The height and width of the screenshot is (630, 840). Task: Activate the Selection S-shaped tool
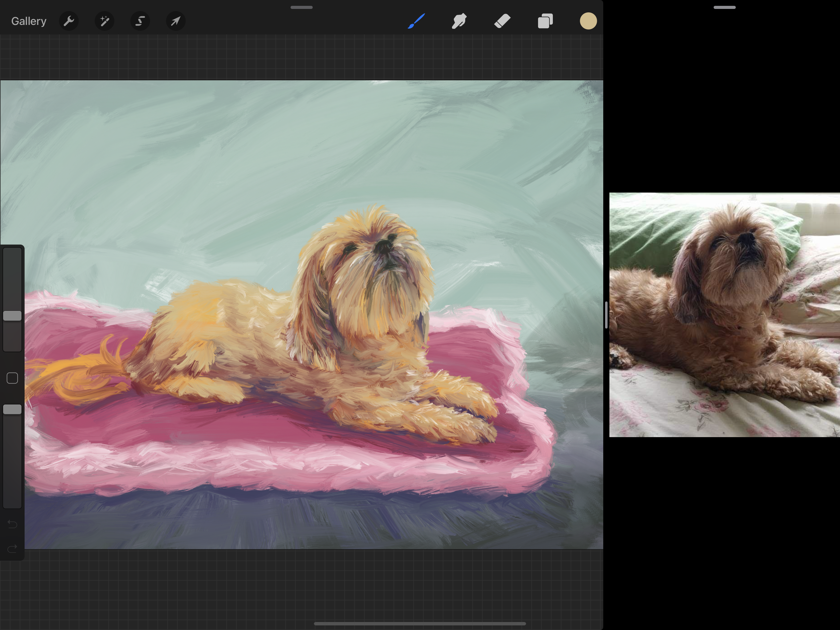tap(140, 21)
